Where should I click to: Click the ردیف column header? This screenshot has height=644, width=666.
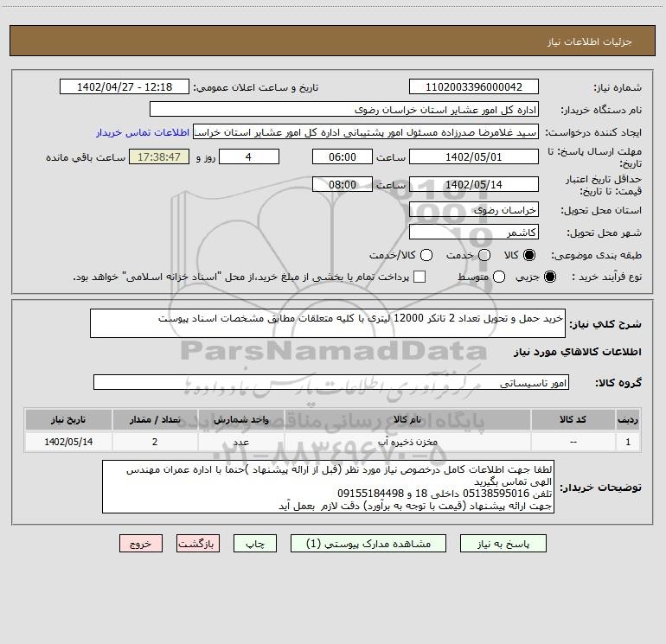[x=628, y=420]
